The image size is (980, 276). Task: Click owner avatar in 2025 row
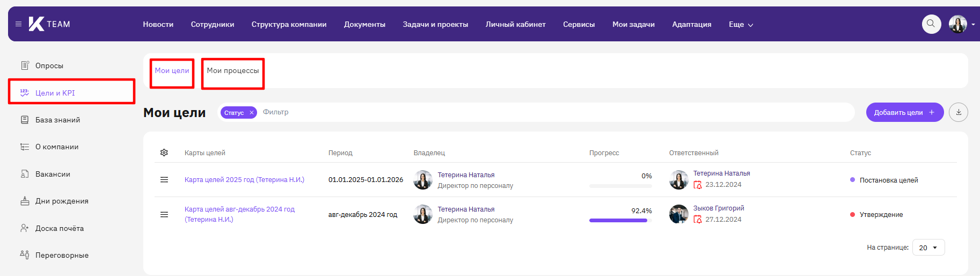pos(423,180)
